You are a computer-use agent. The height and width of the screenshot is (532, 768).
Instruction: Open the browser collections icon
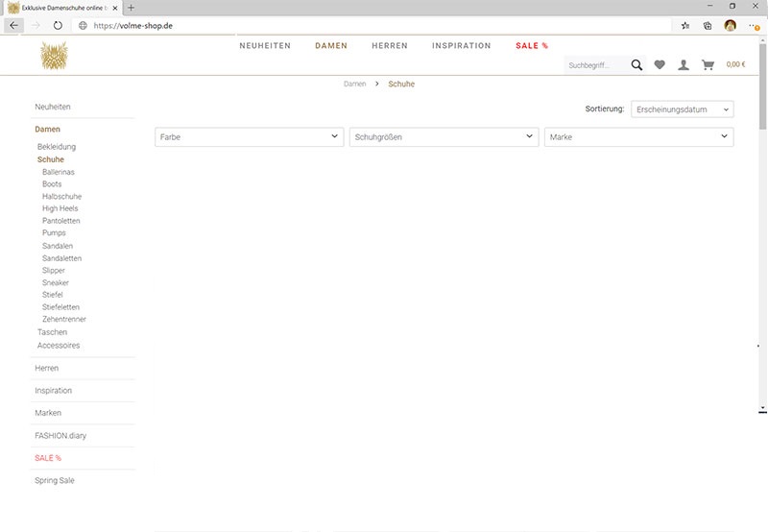coord(708,26)
